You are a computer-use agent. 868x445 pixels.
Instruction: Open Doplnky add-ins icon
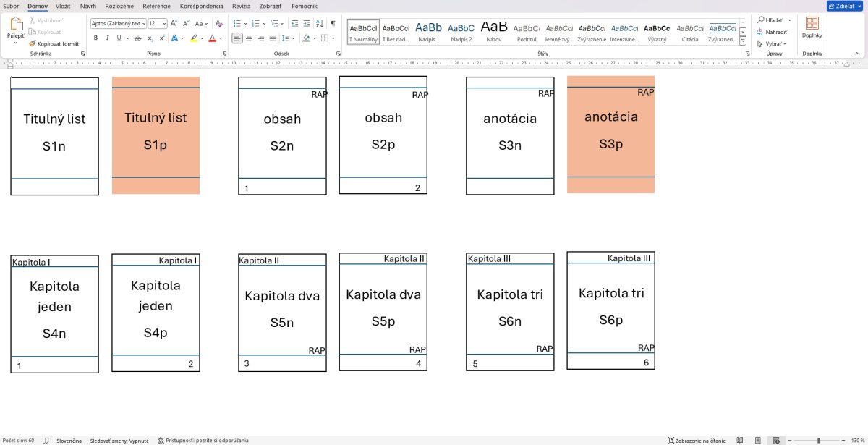[x=812, y=27]
